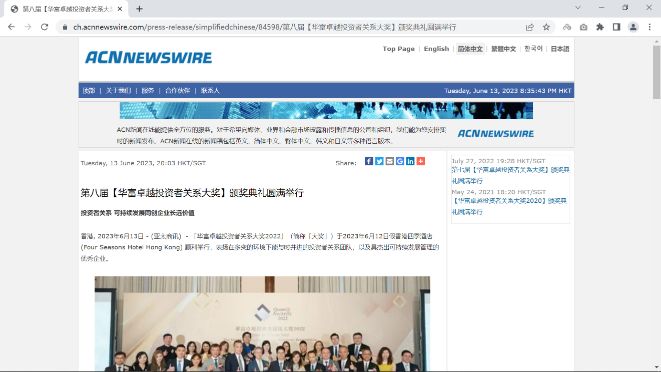Open 关于我们 nav menu item
The height and width of the screenshot is (372, 661).
(118, 91)
